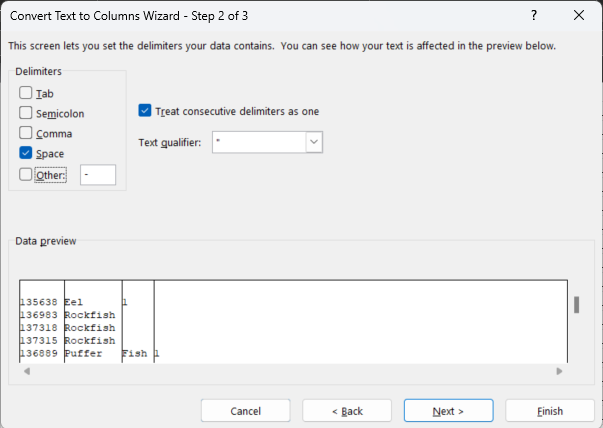Select the Rockfish column in data preview
This screenshot has height=428, width=603.
coord(93,321)
